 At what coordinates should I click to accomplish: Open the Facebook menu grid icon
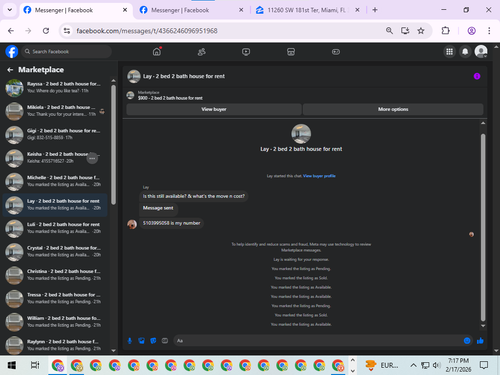[x=449, y=52]
